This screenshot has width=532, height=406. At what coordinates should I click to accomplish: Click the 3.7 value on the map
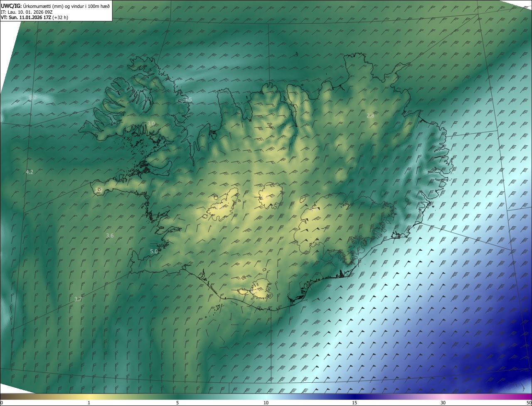point(78,299)
